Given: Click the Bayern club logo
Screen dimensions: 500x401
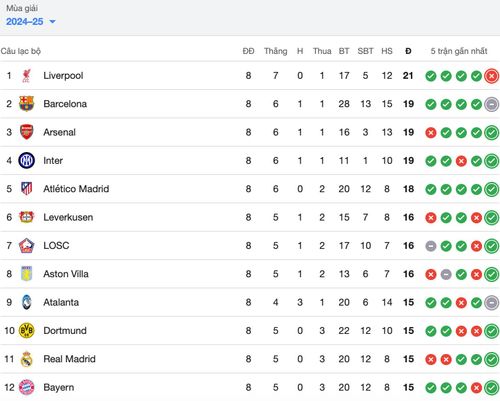Looking at the screenshot, I should click(x=26, y=387).
